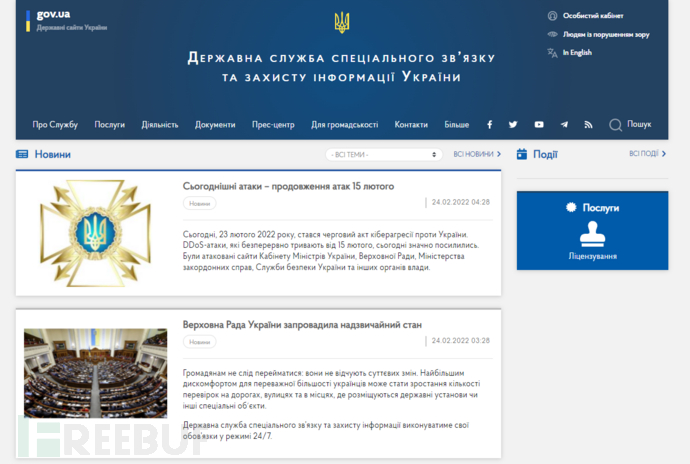
Task: Click date 24.02.2022 04:28
Action: click(461, 202)
